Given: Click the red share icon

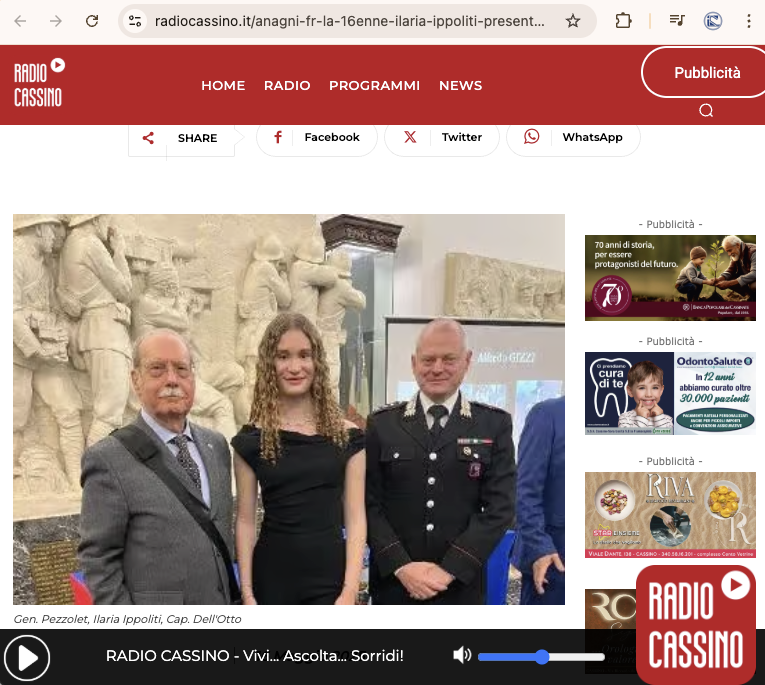Looking at the screenshot, I should 148,138.
